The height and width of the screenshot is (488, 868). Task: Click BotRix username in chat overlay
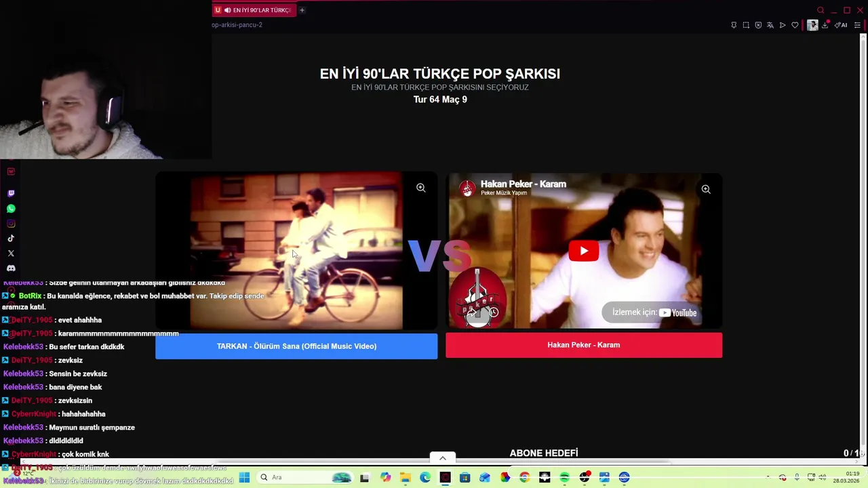pos(30,296)
